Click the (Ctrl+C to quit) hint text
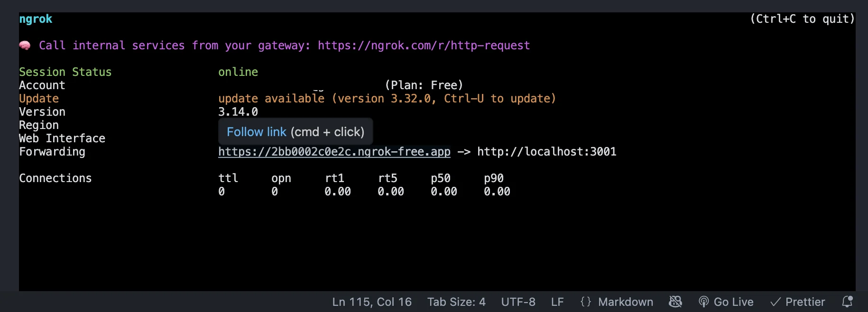 pos(802,19)
